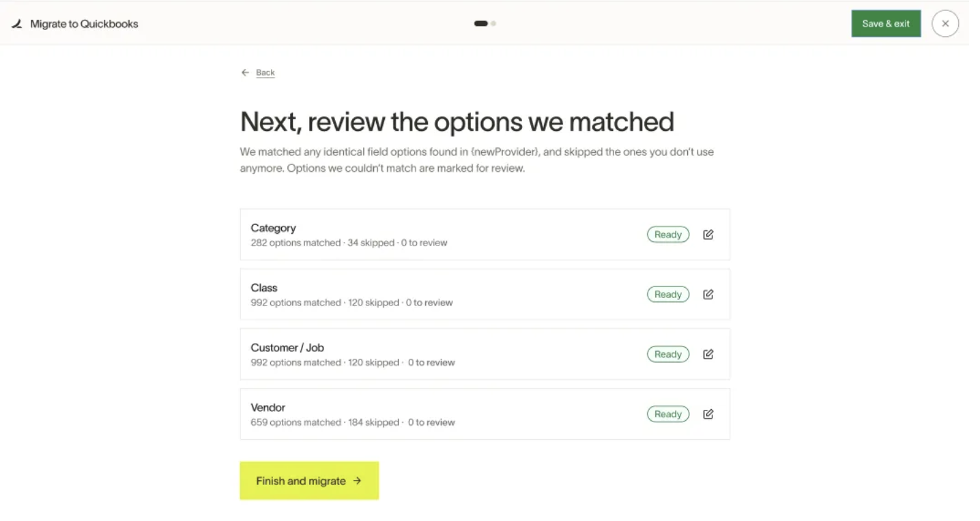Image resolution: width=980 pixels, height=521 pixels.
Task: Open the edit icon for Class
Action: pyautogui.click(x=708, y=295)
